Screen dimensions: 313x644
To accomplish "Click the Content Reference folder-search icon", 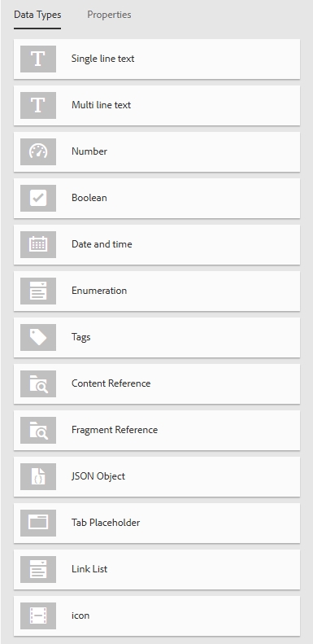I will (38, 383).
